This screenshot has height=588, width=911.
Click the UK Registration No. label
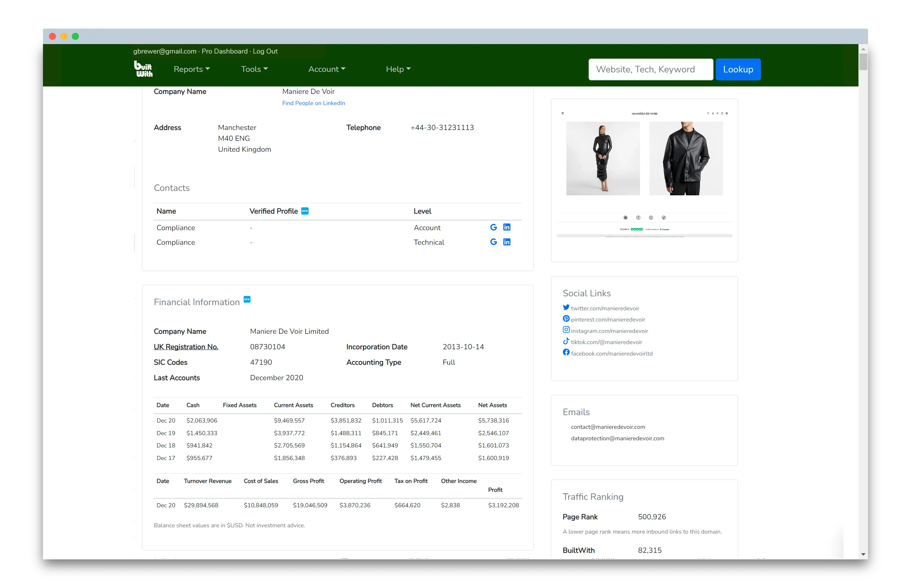[x=186, y=347]
